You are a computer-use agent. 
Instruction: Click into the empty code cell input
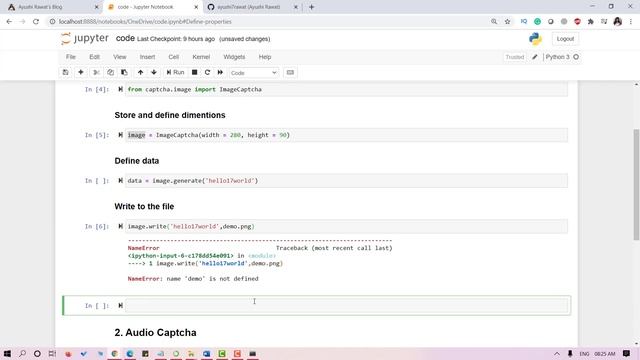(346, 306)
